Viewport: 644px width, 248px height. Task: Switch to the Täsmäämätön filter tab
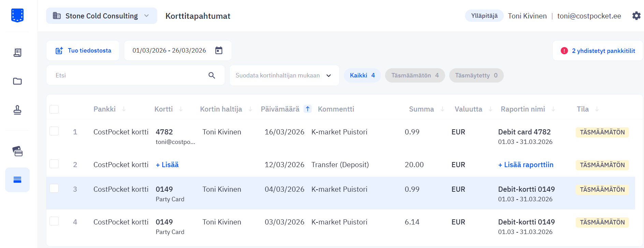[414, 75]
